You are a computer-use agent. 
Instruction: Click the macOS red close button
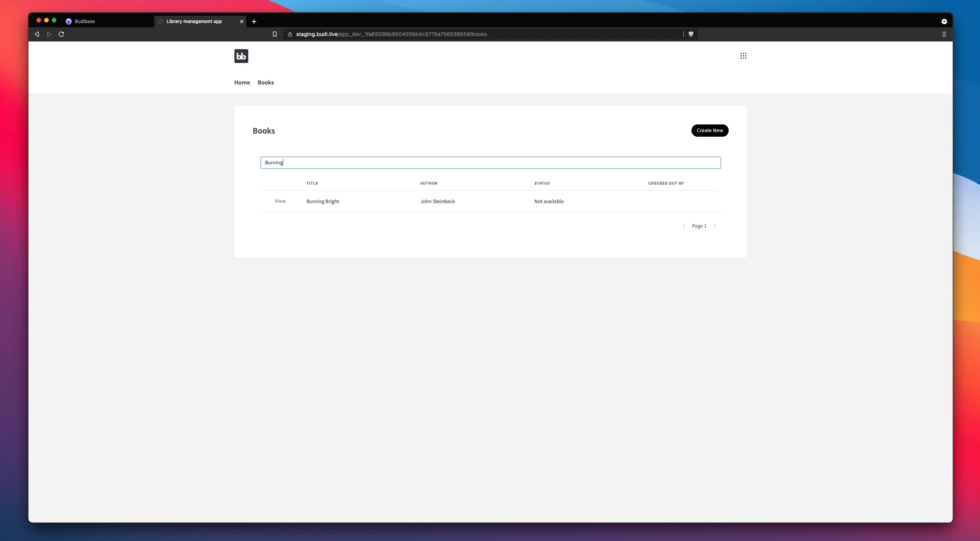38,21
